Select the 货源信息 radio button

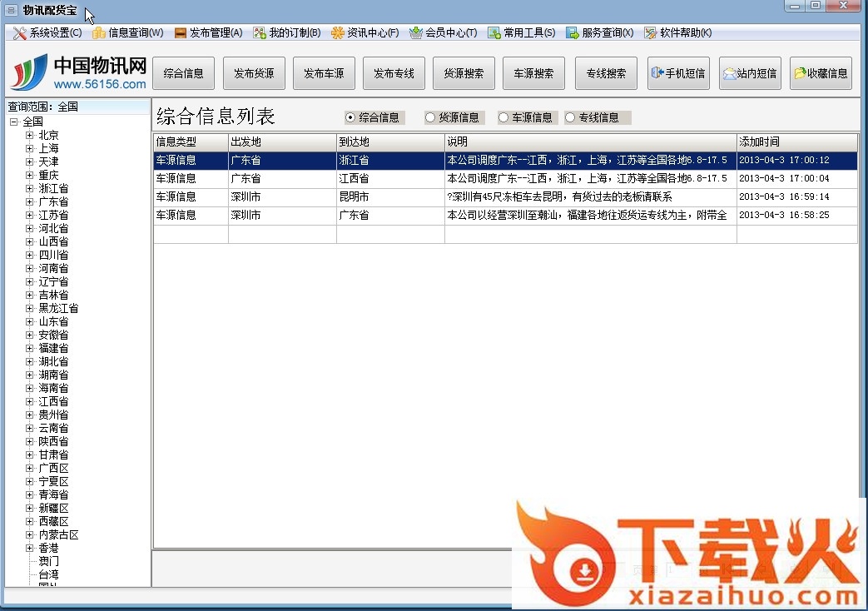click(430, 117)
